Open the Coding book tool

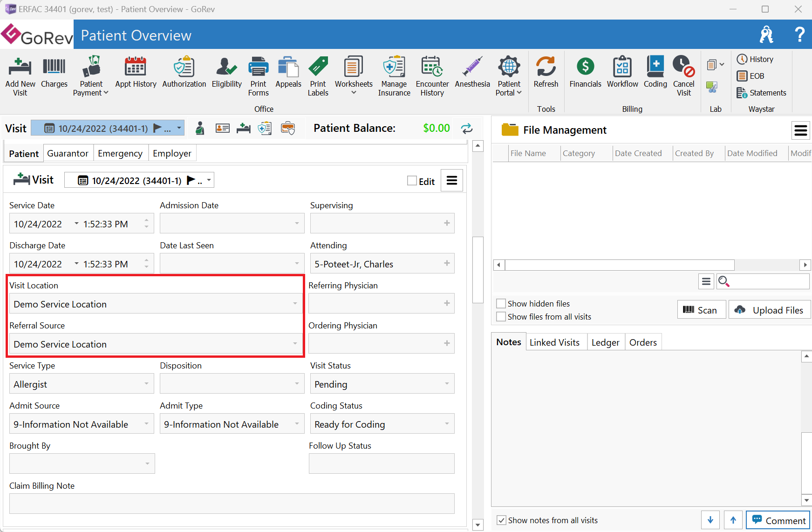(655, 72)
